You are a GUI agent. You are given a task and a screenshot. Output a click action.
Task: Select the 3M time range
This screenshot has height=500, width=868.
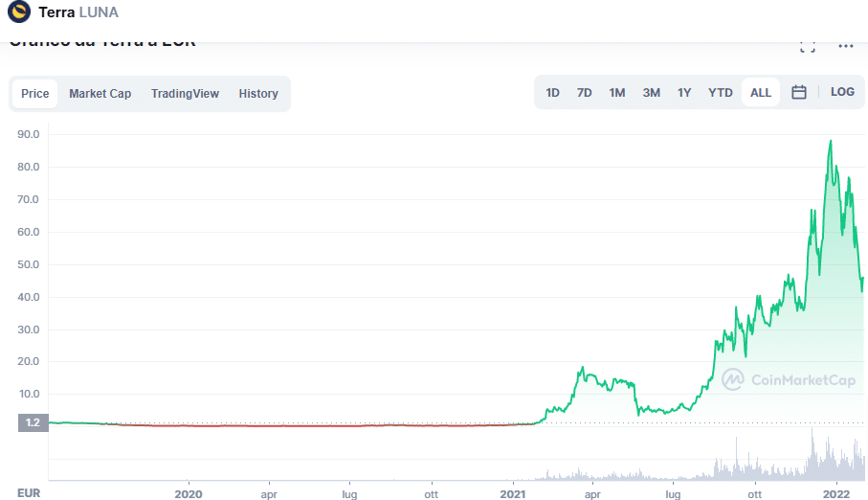[651, 93]
